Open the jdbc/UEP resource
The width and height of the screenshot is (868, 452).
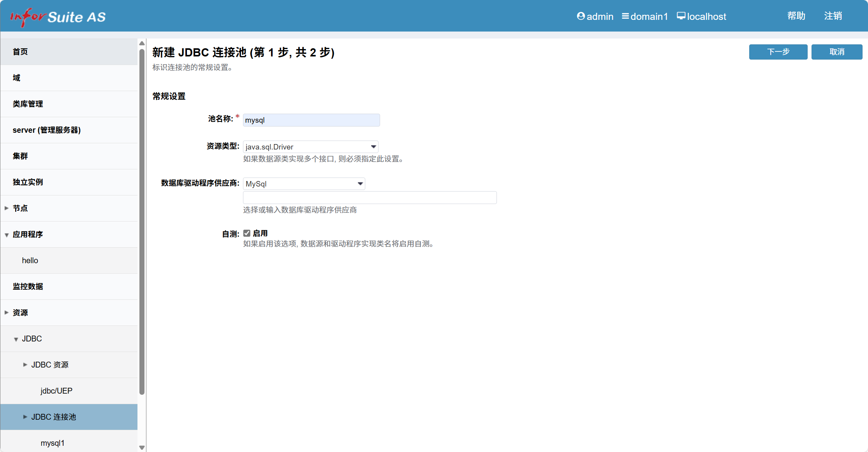56,390
